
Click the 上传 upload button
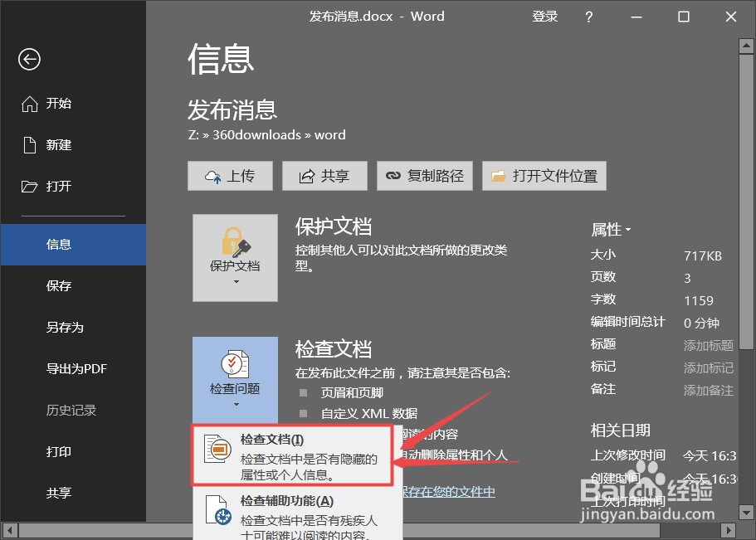coord(231,176)
